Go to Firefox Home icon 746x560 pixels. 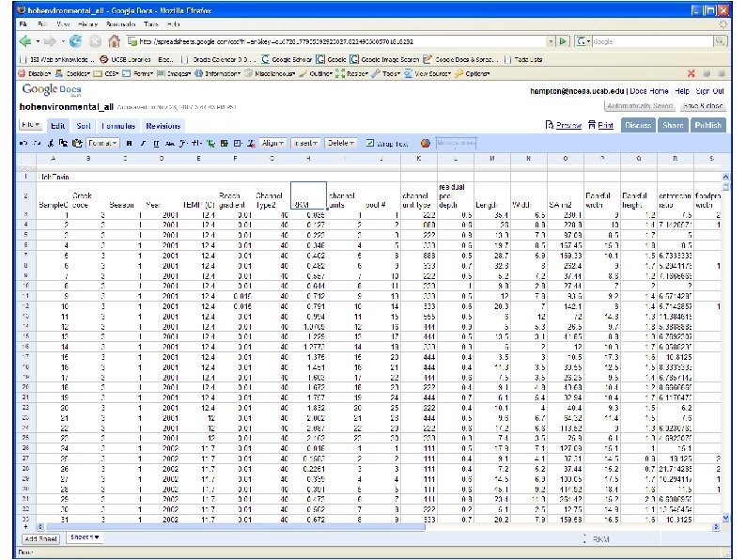pyautogui.click(x=114, y=42)
